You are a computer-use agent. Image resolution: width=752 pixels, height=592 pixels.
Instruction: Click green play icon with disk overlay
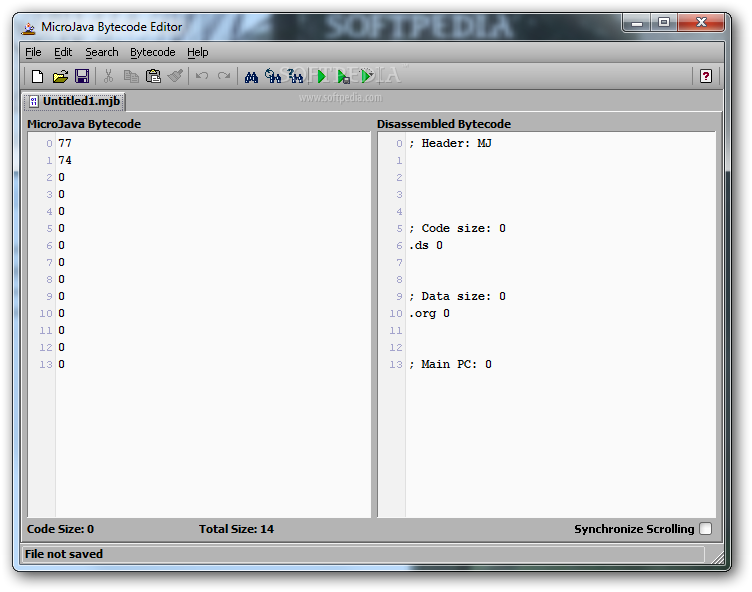343,77
